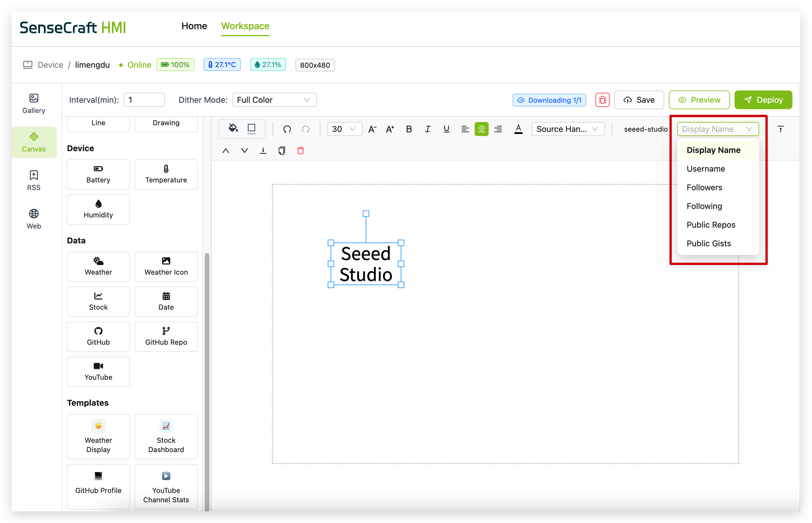This screenshot has width=812, height=523.
Task: Bring layer forward with up chevron
Action: pos(226,151)
